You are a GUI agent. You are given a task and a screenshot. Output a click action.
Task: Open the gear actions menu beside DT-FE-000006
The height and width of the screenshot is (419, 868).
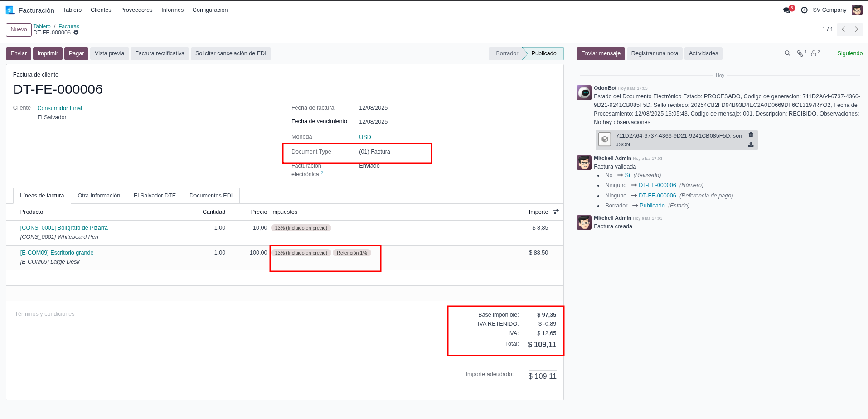click(x=76, y=33)
